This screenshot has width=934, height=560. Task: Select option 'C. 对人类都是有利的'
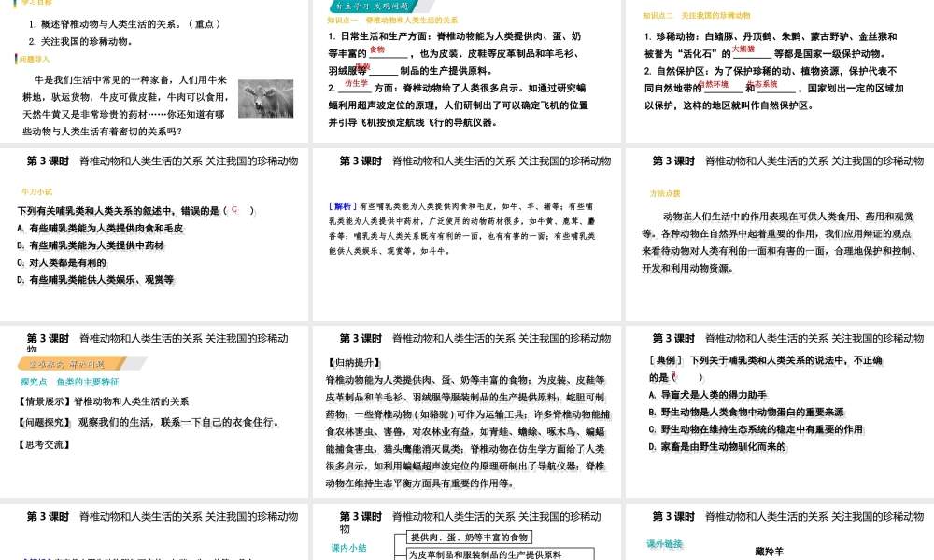(x=62, y=262)
